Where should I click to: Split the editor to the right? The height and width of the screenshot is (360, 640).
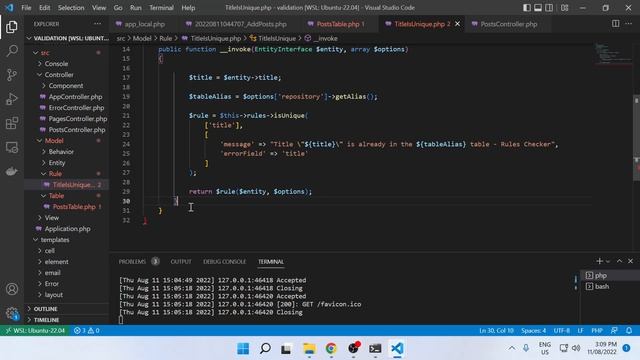point(616,24)
